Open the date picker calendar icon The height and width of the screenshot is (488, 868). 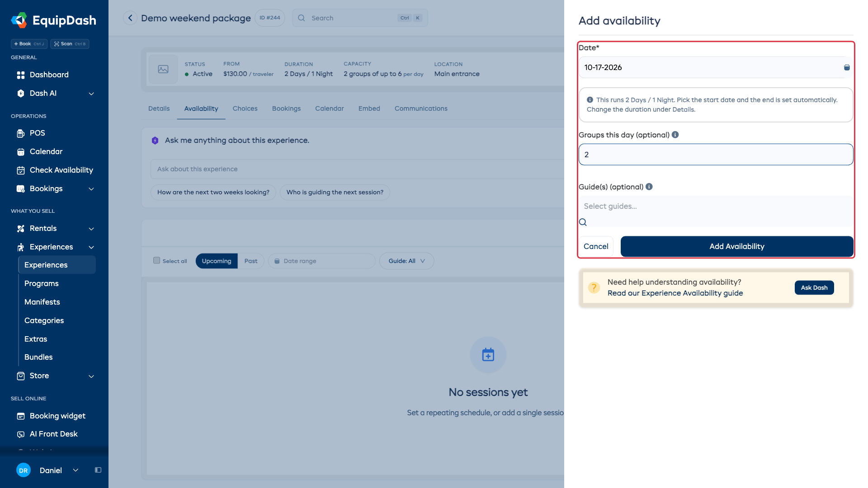(x=847, y=67)
